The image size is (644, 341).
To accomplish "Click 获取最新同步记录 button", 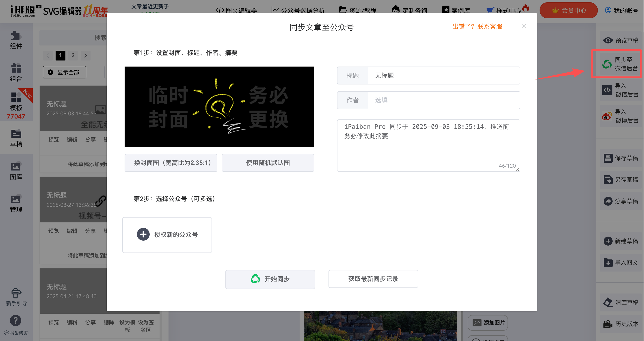I will pos(373,279).
